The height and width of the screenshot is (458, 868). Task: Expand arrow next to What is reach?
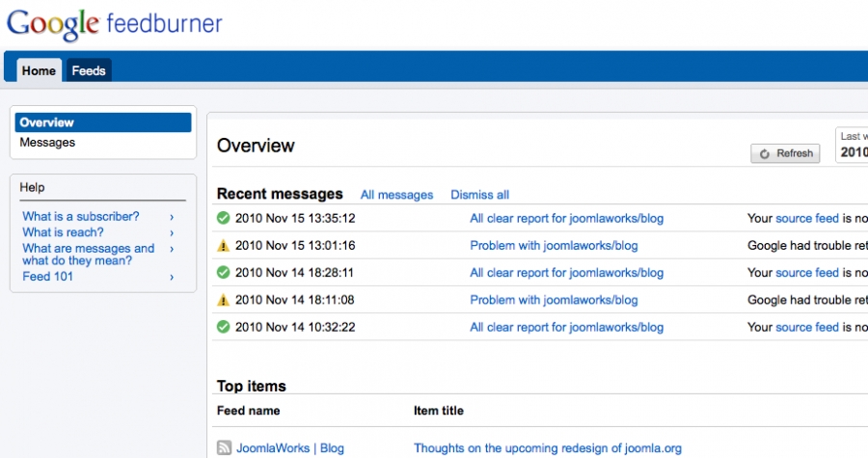click(172, 233)
